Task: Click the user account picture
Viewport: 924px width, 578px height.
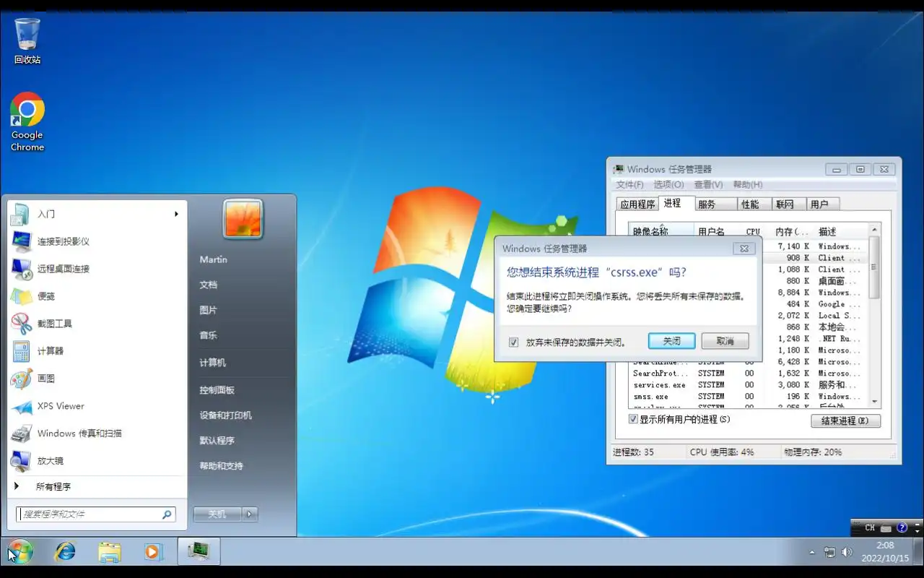Action: 243,219
